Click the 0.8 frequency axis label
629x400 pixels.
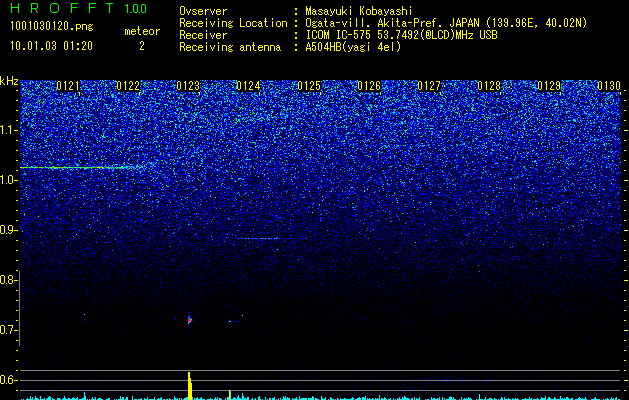point(9,280)
